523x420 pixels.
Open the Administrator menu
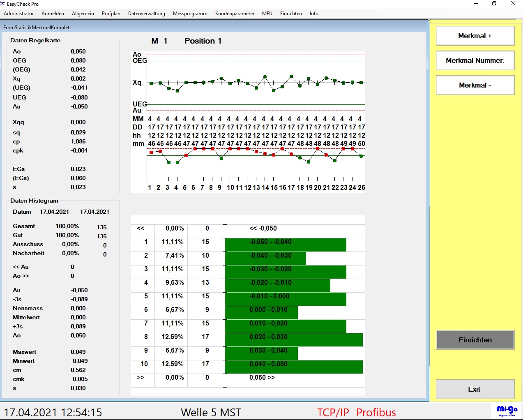tap(19, 14)
